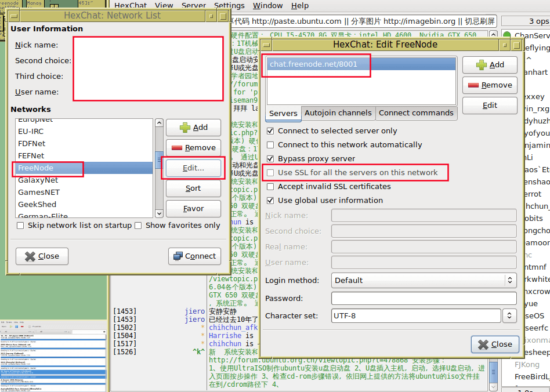Close the Network List dialog
The height and width of the screenshot is (392, 550).
click(x=42, y=256)
